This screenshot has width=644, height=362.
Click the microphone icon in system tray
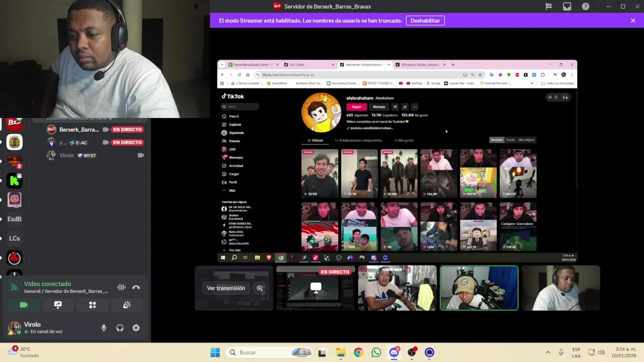(561, 352)
